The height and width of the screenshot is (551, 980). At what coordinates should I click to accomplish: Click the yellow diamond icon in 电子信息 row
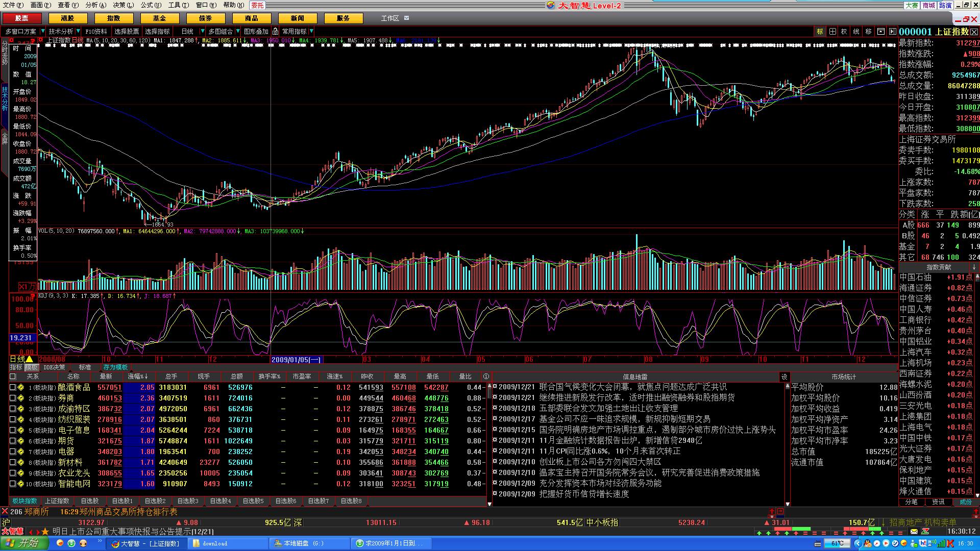(21, 431)
